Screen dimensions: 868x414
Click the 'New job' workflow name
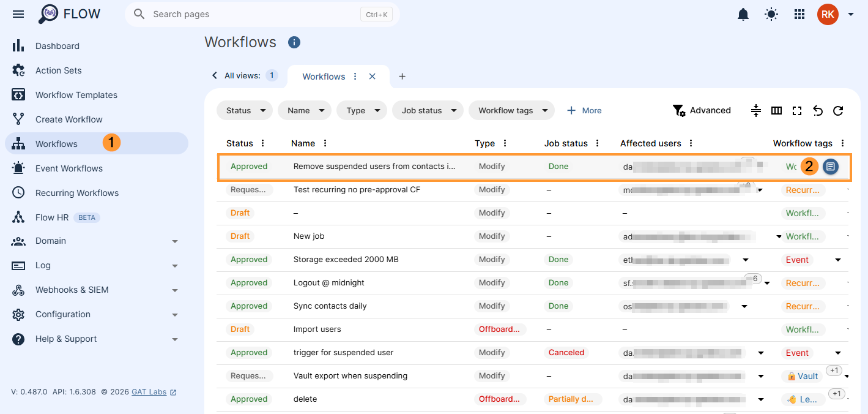tap(309, 236)
